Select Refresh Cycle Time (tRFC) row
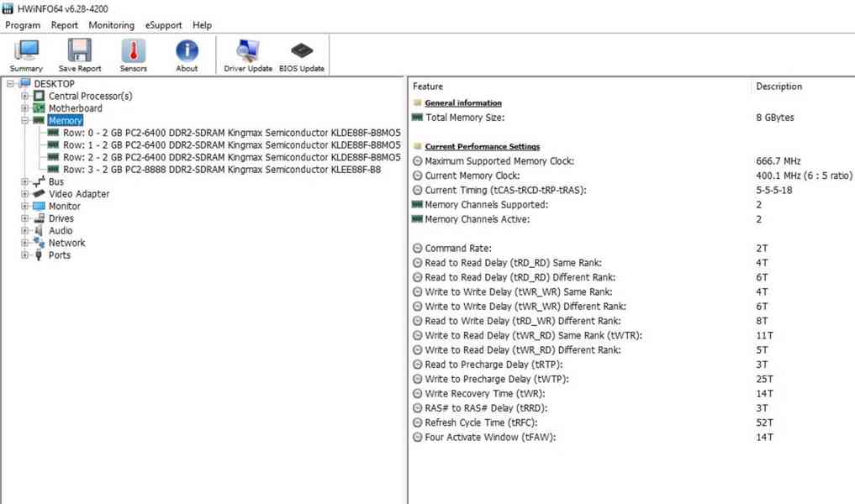This screenshot has width=855, height=504. (632, 423)
